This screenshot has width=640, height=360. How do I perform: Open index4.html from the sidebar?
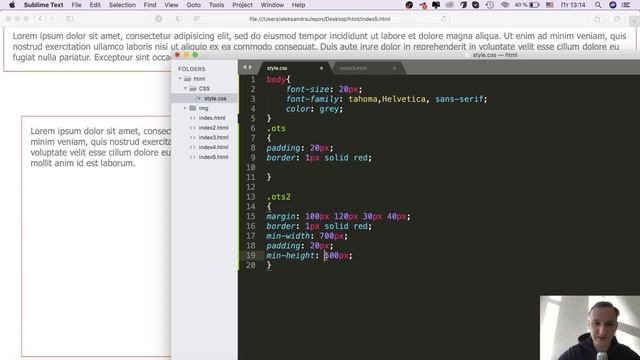click(x=213, y=147)
